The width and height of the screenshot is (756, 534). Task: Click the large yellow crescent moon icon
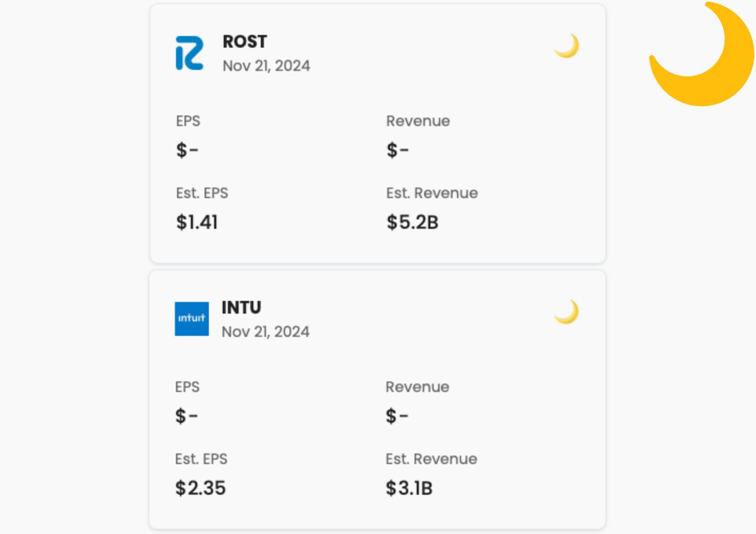701,54
